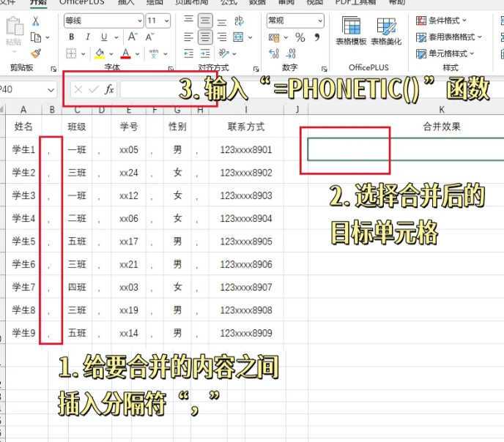
Task: Click the Name Box field
Action: [23, 89]
